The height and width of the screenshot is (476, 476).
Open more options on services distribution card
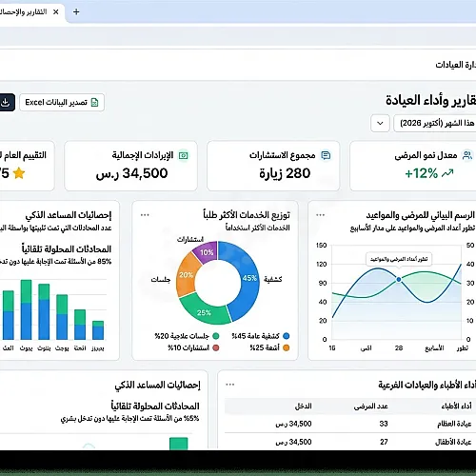pos(145,215)
